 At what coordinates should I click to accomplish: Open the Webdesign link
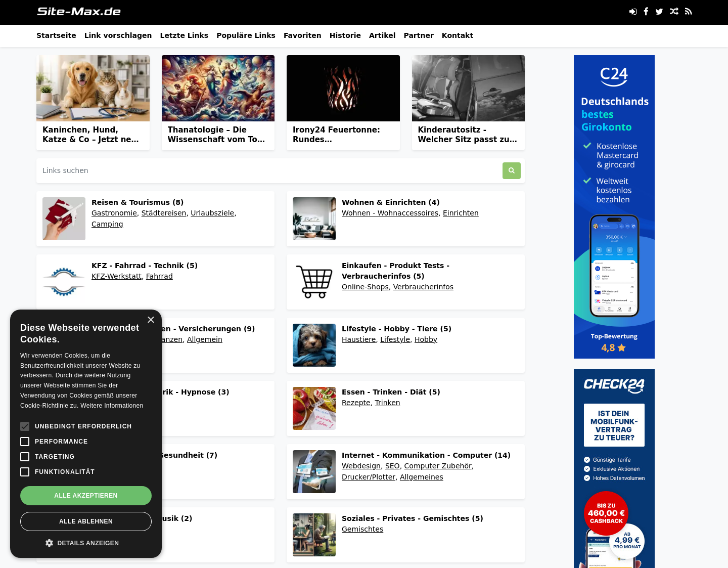tap(361, 466)
